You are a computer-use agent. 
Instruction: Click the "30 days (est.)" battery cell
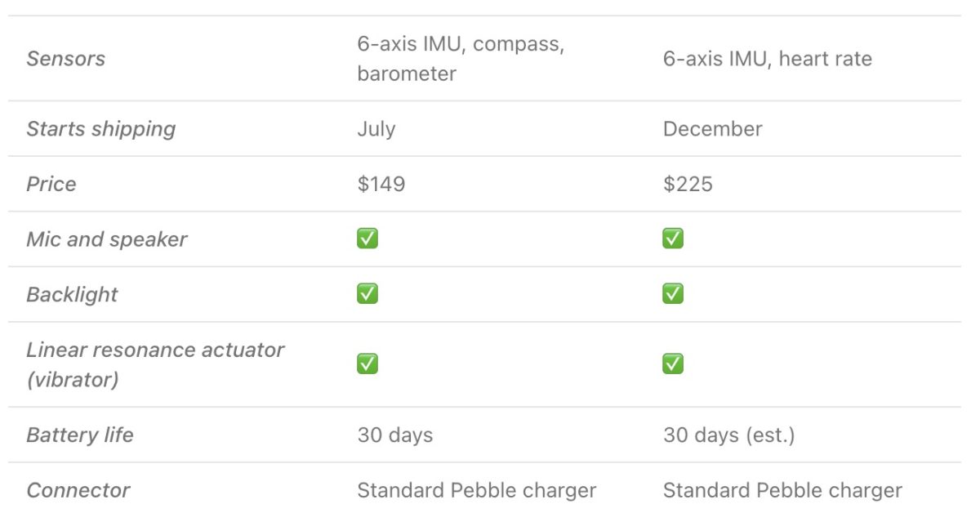[x=728, y=435]
